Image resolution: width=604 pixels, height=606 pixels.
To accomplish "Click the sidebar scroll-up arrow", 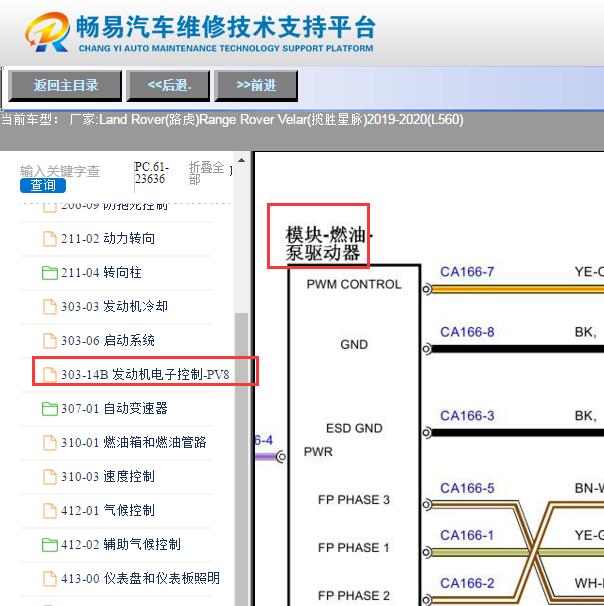I will 242,160.
